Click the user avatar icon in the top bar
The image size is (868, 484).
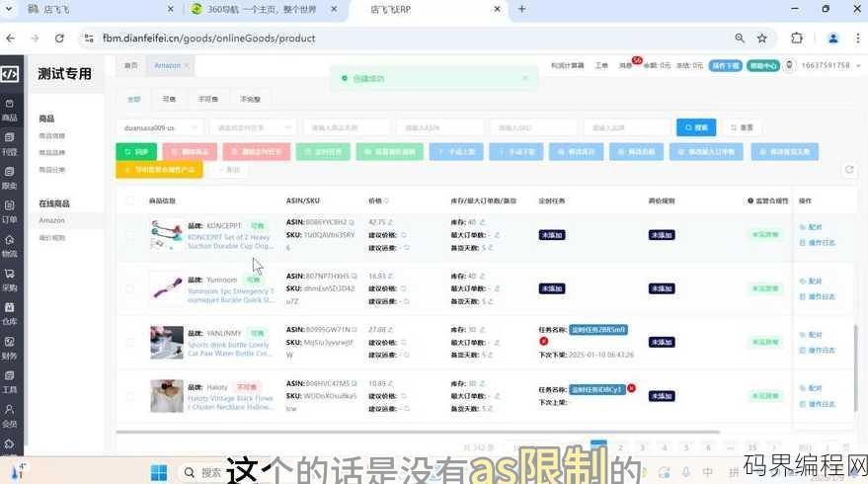coord(789,65)
